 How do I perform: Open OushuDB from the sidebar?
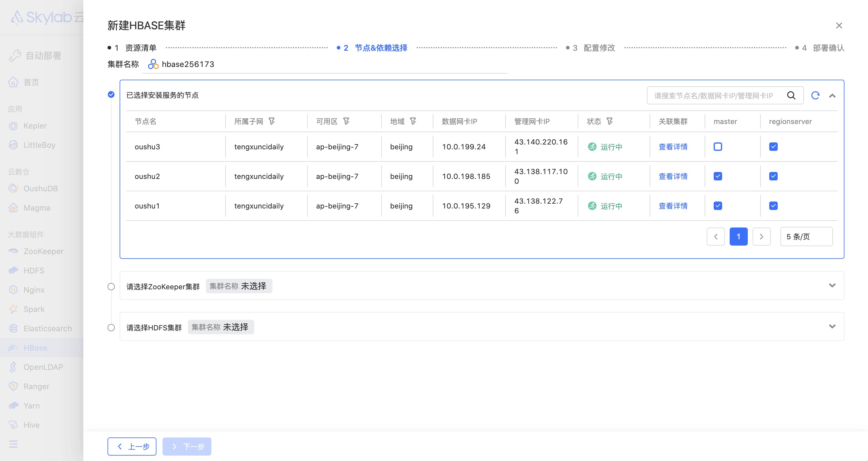click(x=40, y=189)
